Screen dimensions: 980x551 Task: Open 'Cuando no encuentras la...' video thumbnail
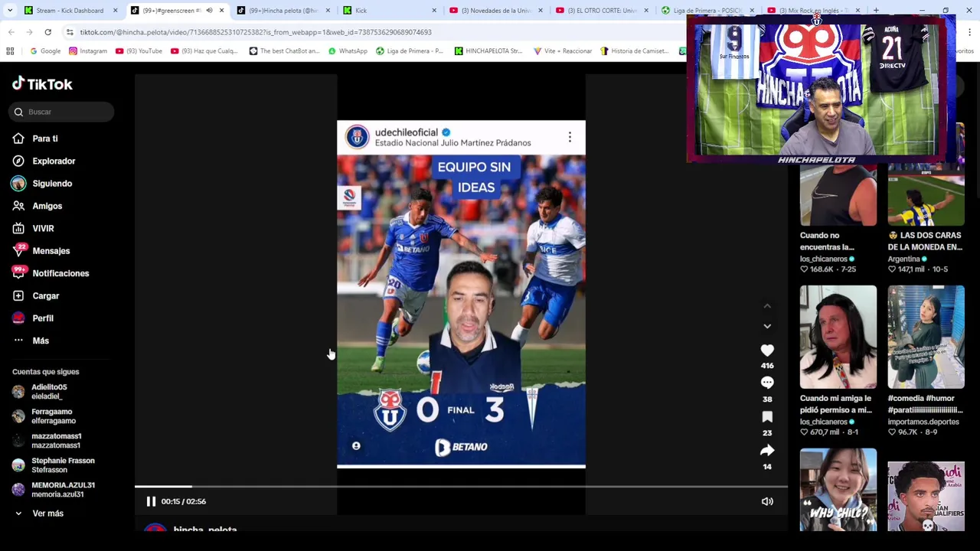click(x=838, y=195)
